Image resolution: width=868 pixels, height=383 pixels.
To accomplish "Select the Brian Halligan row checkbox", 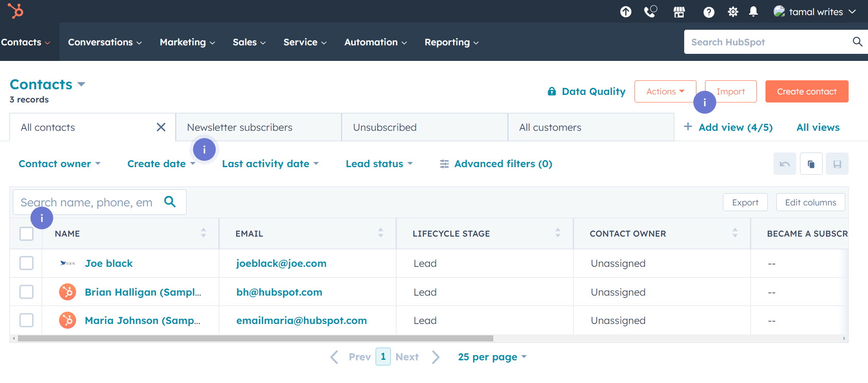I will 26,292.
